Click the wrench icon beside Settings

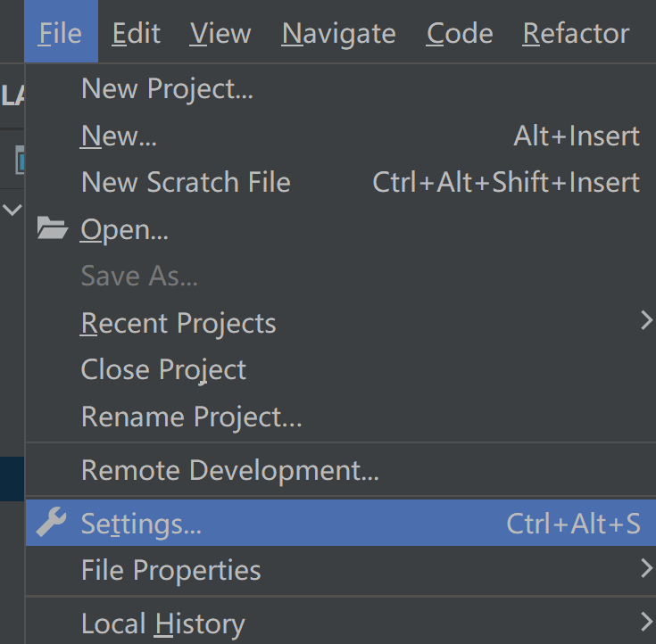(52, 524)
